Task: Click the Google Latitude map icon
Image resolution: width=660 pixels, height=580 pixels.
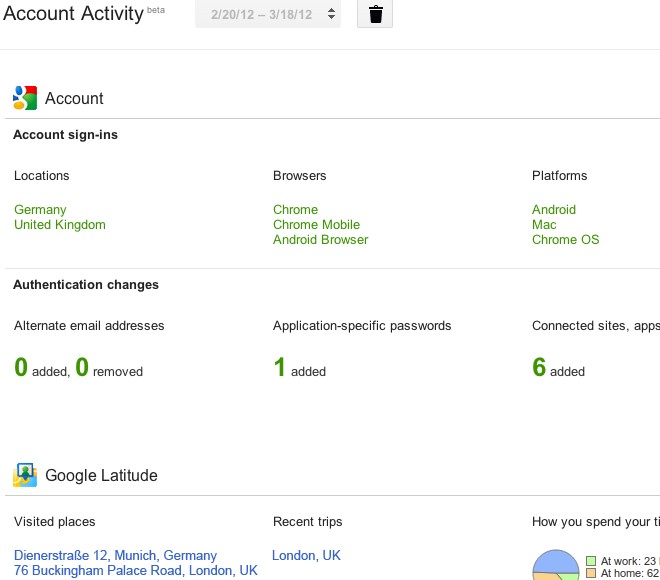Action: click(25, 475)
